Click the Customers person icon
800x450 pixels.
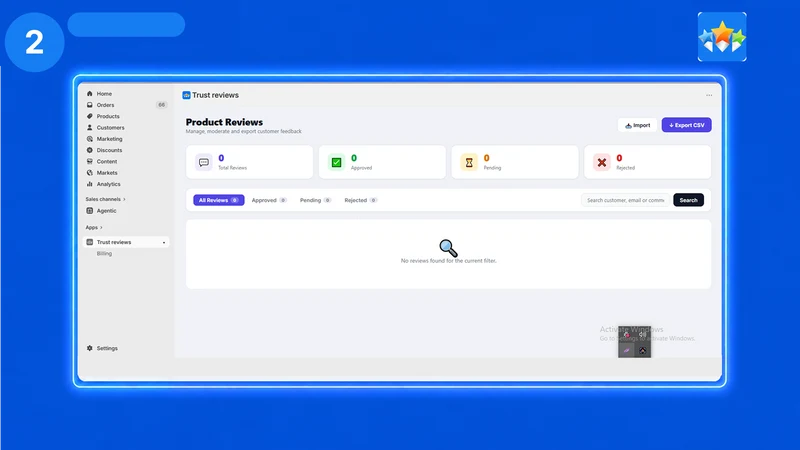[x=90, y=128]
